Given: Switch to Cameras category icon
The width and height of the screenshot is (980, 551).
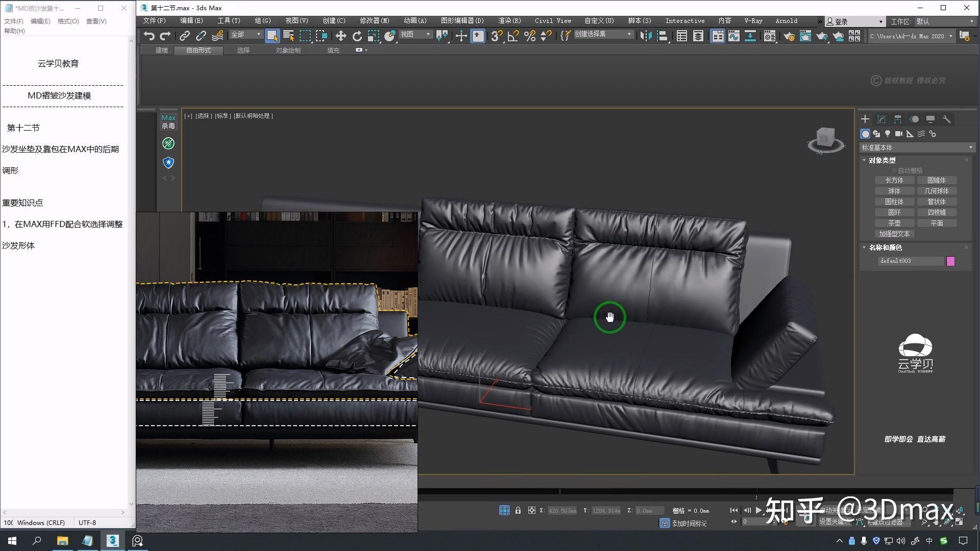Looking at the screenshot, I should [x=899, y=134].
